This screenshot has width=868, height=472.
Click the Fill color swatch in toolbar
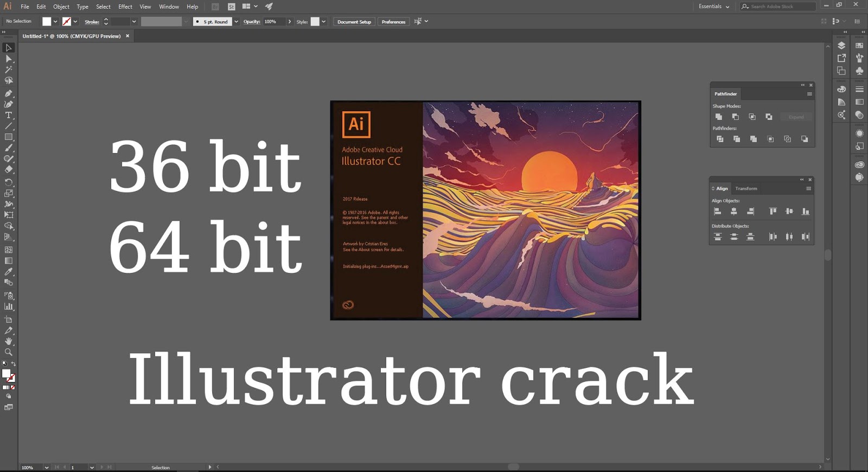(x=6, y=373)
